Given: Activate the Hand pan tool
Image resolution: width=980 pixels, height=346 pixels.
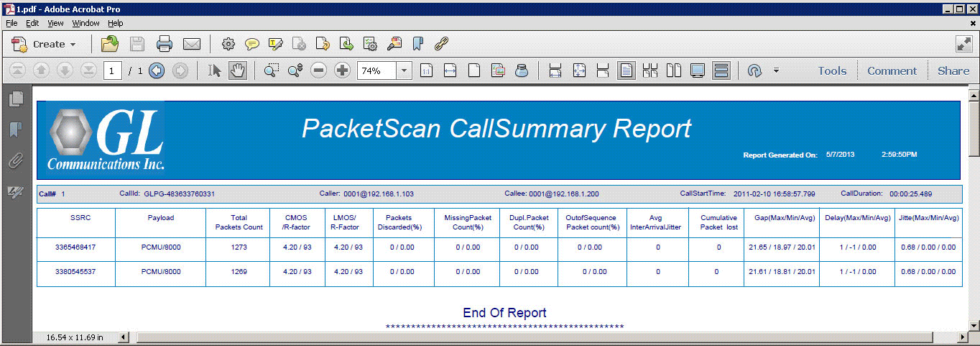Looking at the screenshot, I should 238,70.
